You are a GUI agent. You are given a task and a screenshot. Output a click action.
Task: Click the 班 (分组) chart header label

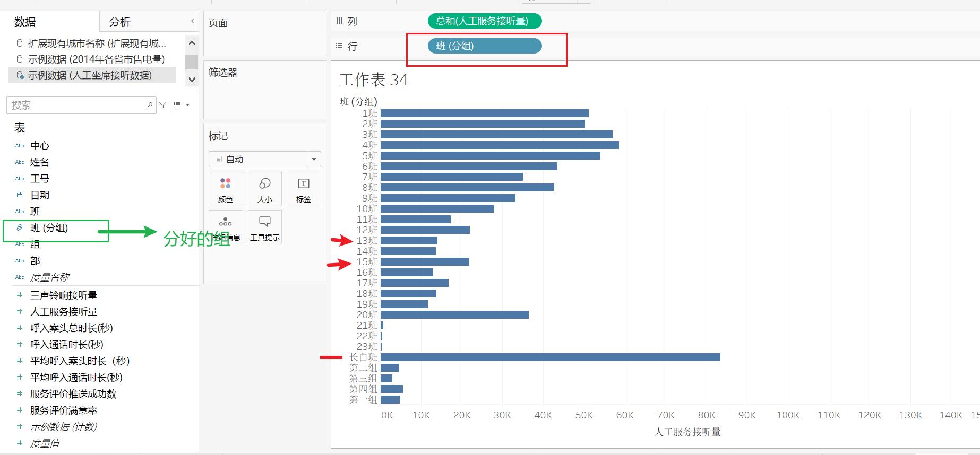click(x=358, y=101)
